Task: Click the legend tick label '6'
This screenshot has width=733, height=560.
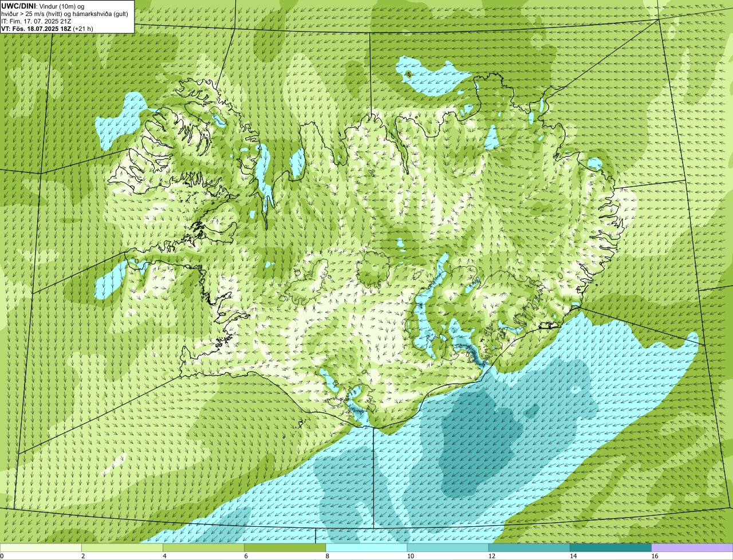Action: [x=246, y=556]
